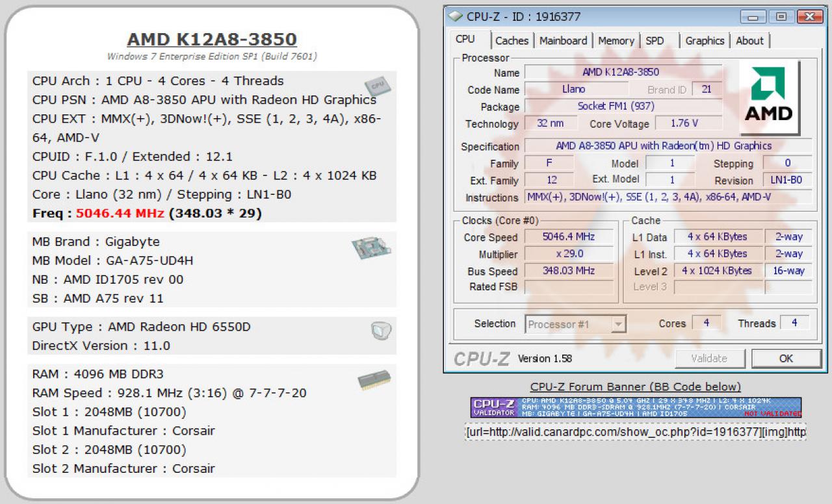Click the GPU Type AMD Radeon HD 6550D line

coord(141,327)
